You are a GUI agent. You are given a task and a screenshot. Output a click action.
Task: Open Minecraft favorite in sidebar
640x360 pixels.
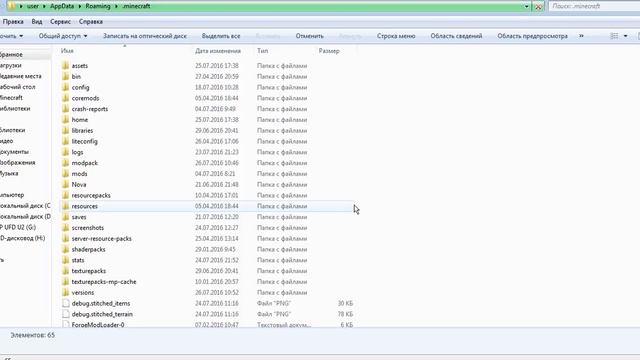pyautogui.click(x=11, y=98)
